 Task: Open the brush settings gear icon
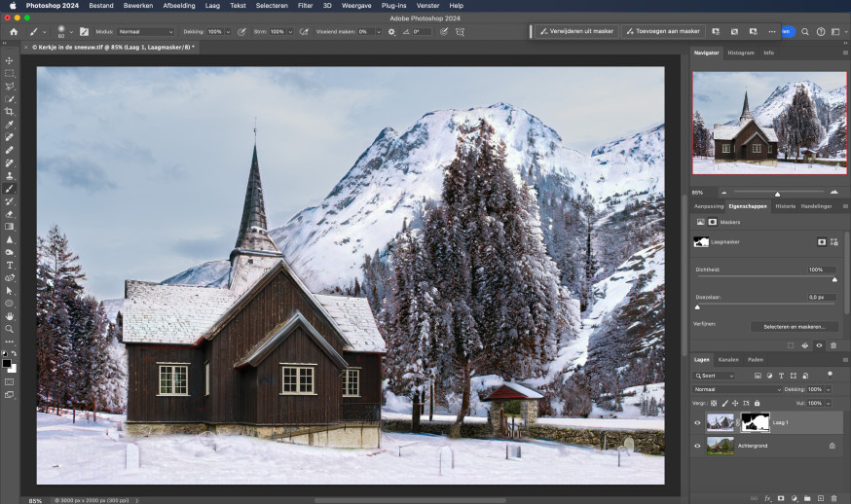click(x=391, y=32)
